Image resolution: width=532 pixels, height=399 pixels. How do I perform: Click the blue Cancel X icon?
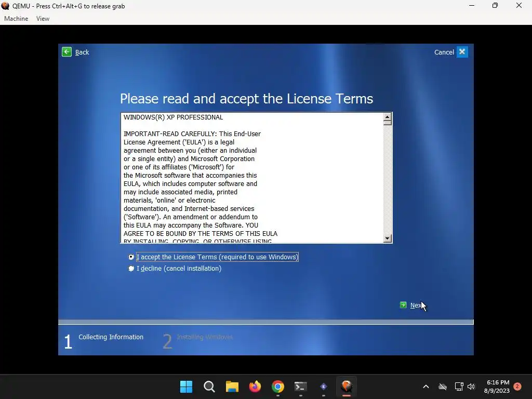(462, 52)
